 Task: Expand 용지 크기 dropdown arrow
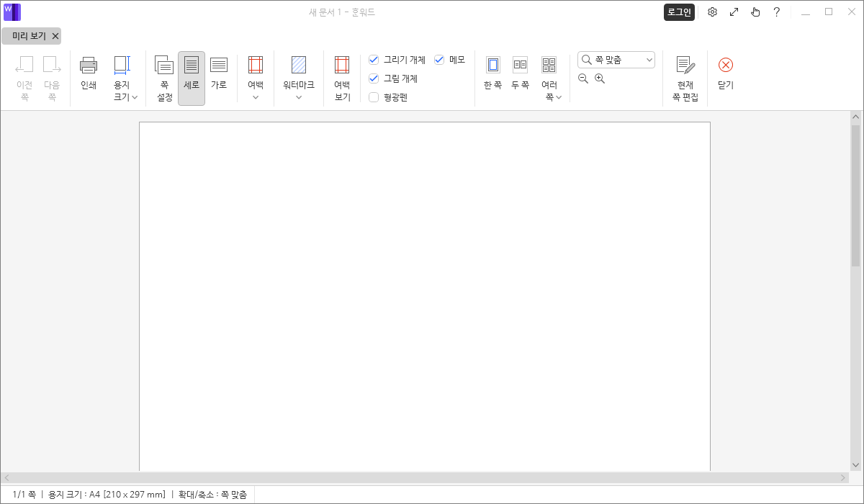[x=135, y=97]
